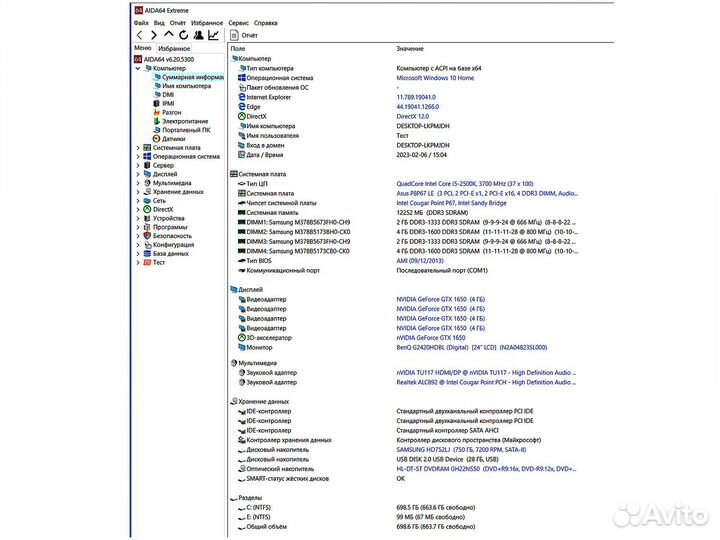Click the Back navigation arrow
Screen dimensions: 720x540
(140, 35)
